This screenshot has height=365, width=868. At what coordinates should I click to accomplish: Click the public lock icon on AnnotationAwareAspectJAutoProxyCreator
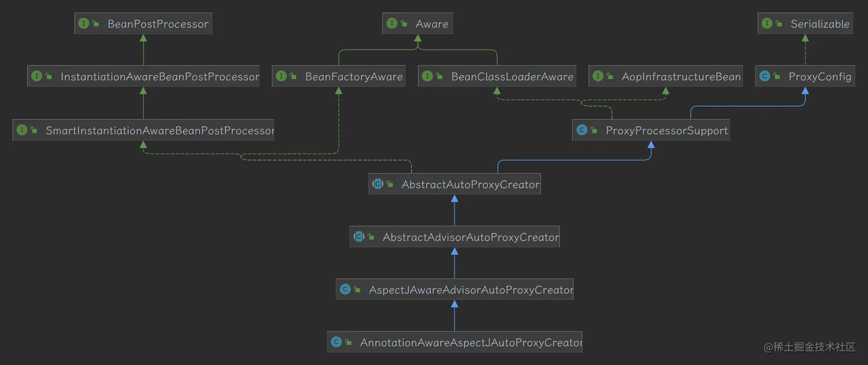pos(348,342)
